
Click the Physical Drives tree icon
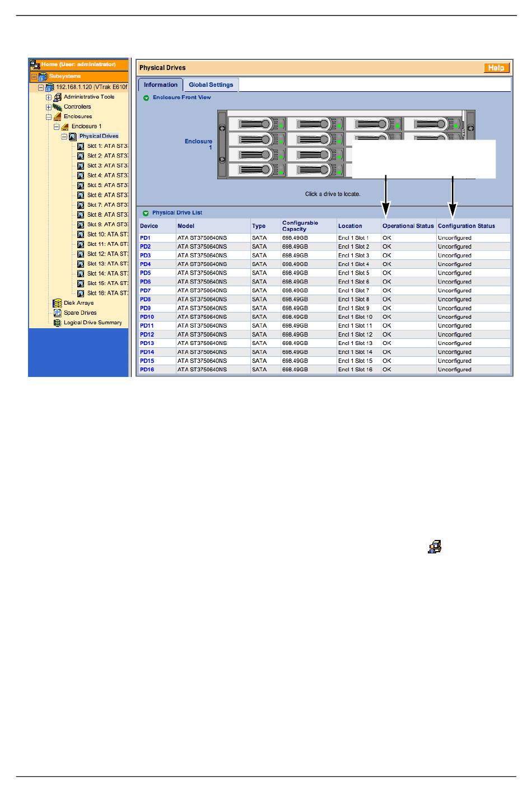click(x=73, y=136)
